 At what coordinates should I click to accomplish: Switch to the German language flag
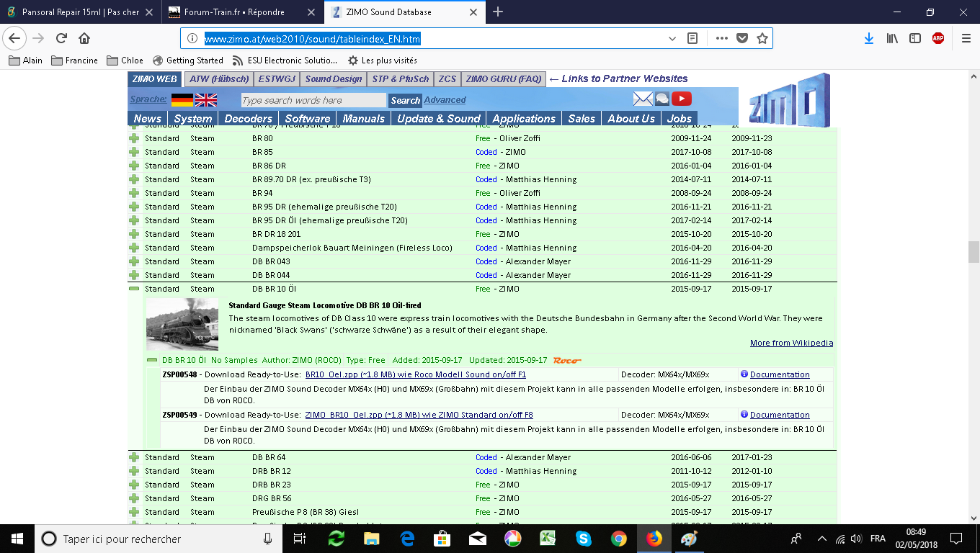[182, 100]
